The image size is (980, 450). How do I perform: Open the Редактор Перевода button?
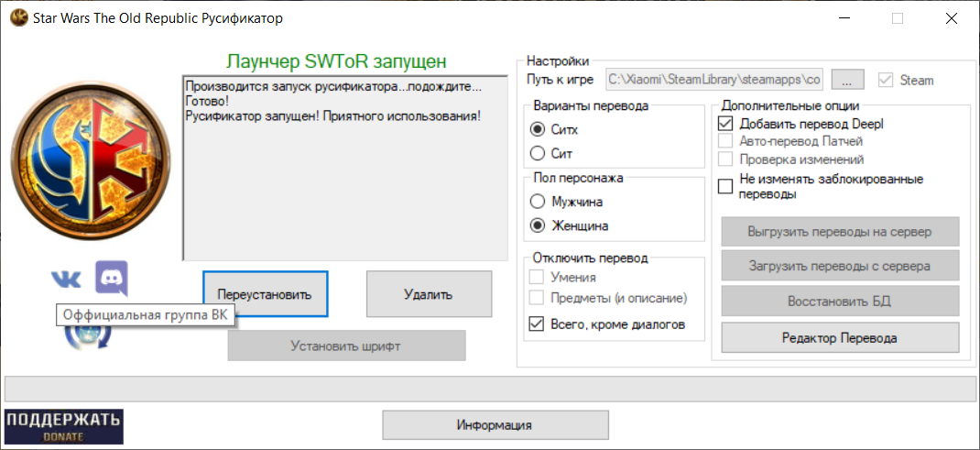[x=840, y=338]
